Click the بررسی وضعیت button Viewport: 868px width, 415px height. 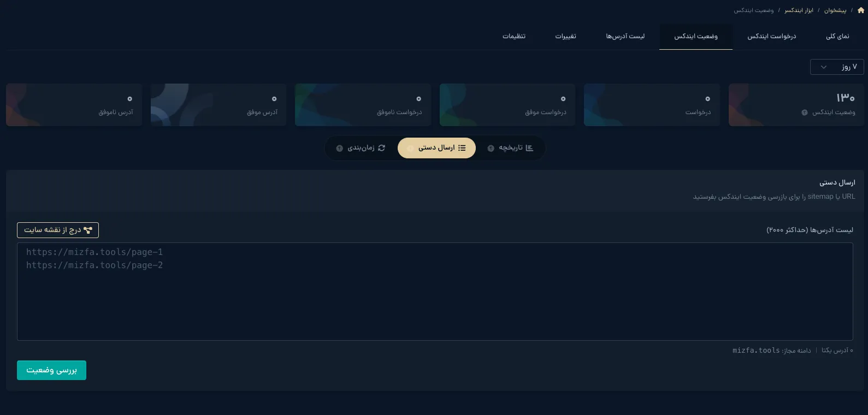coord(51,370)
